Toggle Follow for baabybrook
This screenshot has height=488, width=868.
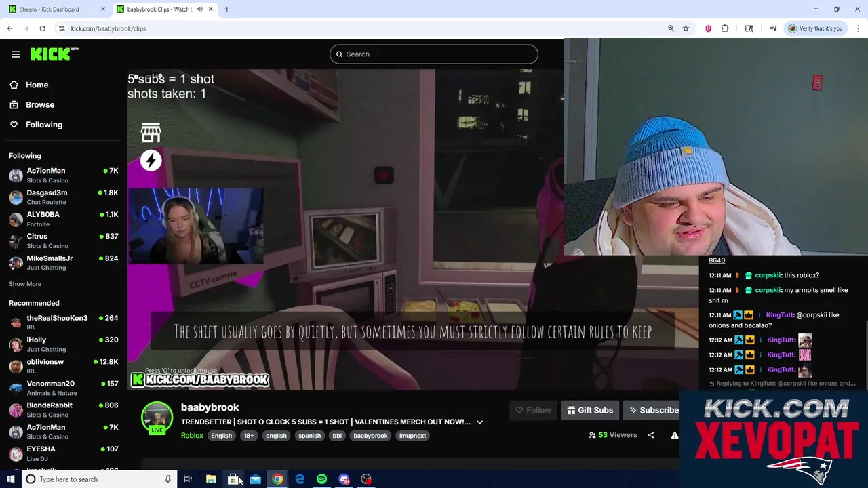click(x=533, y=410)
